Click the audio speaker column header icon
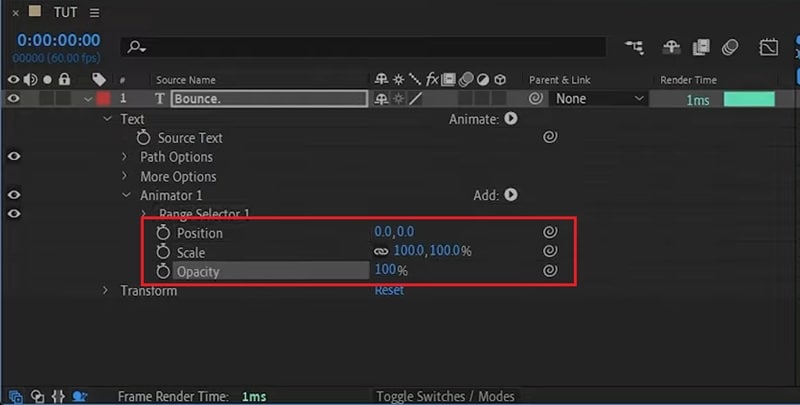Screen dimensions: 800x405 [x=31, y=80]
